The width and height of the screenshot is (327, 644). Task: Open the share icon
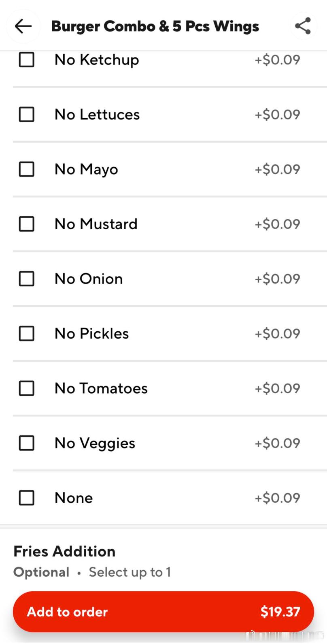coord(303,26)
